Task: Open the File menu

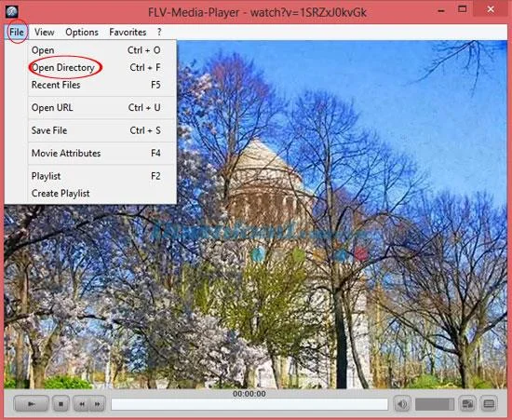Action: click(17, 32)
